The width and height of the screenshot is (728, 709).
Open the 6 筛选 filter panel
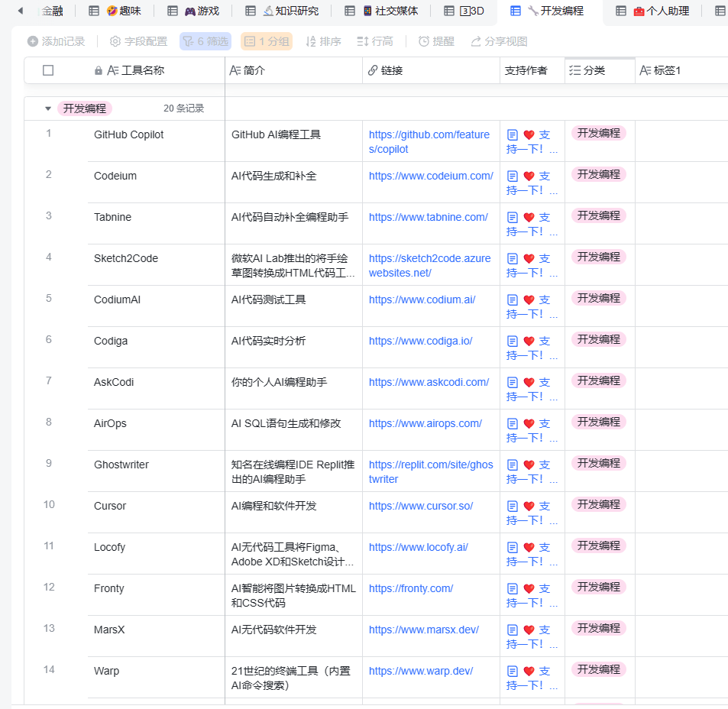(x=205, y=41)
